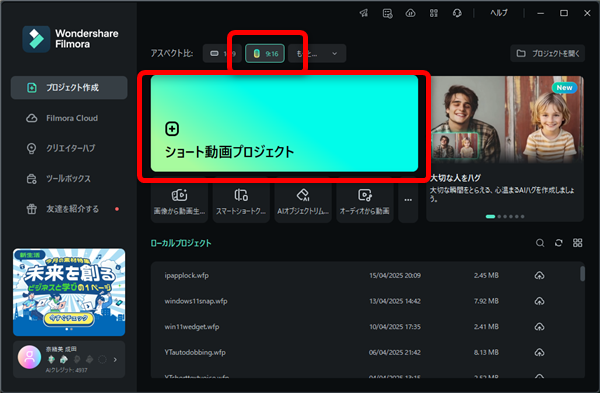Open the paper-plane icon in the title bar

(x=364, y=13)
